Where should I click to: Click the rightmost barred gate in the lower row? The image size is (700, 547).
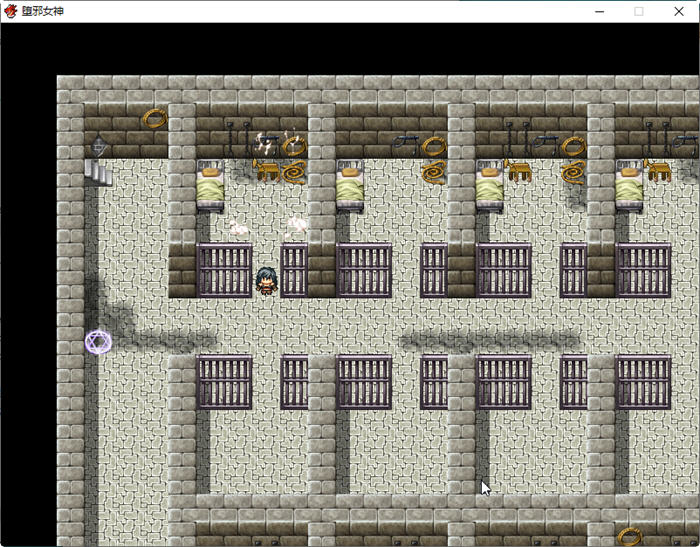[x=643, y=382]
